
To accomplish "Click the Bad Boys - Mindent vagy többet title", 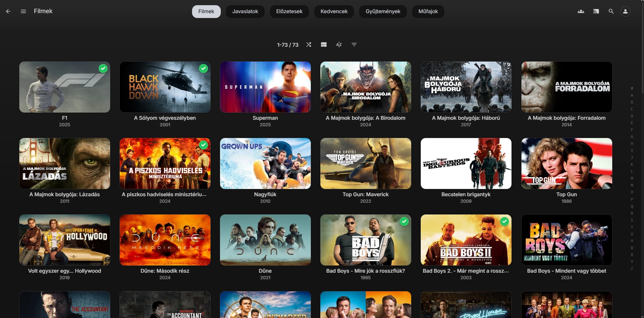I will click(567, 271).
